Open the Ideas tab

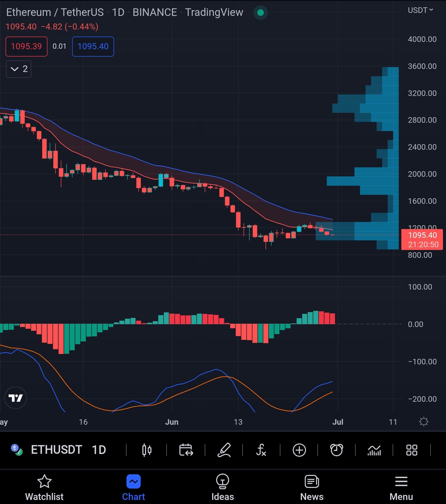coord(222,487)
